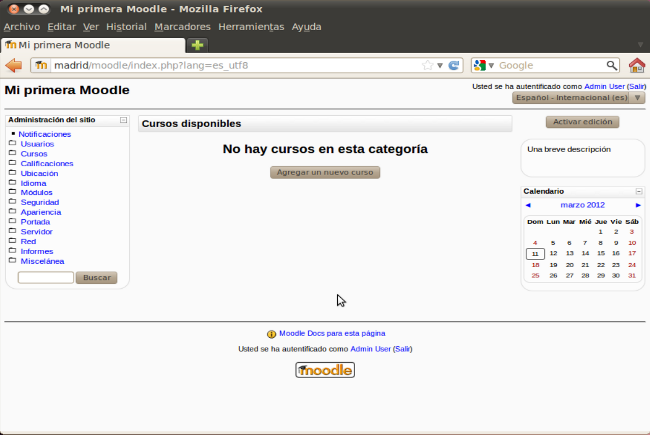
Task: Collapse the Administración del sitio block
Action: (123, 120)
